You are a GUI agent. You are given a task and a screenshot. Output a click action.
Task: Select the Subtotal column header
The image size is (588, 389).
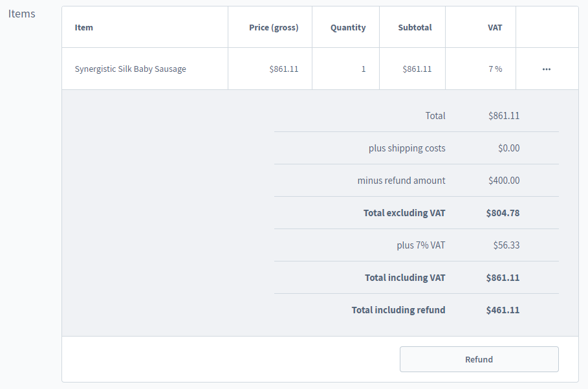415,27
